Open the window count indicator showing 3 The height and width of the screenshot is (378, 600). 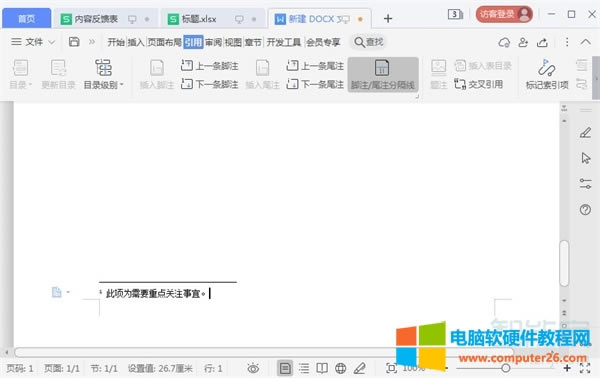coord(455,15)
